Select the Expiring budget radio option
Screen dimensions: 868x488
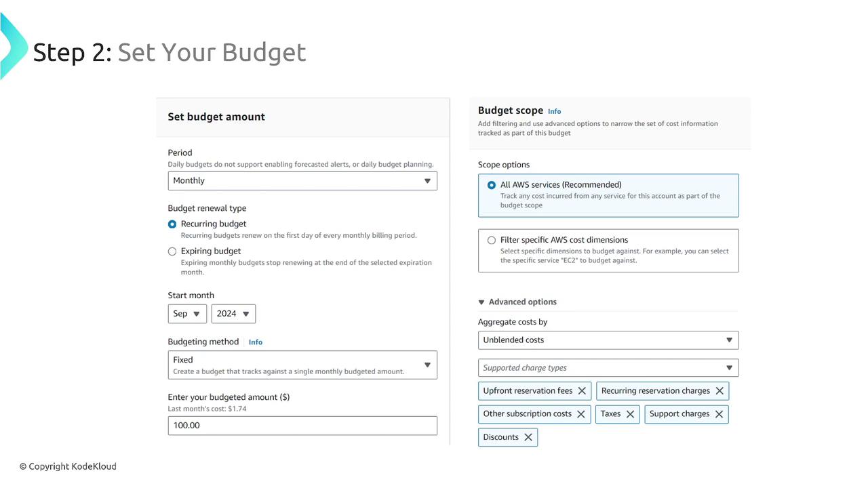[172, 251]
